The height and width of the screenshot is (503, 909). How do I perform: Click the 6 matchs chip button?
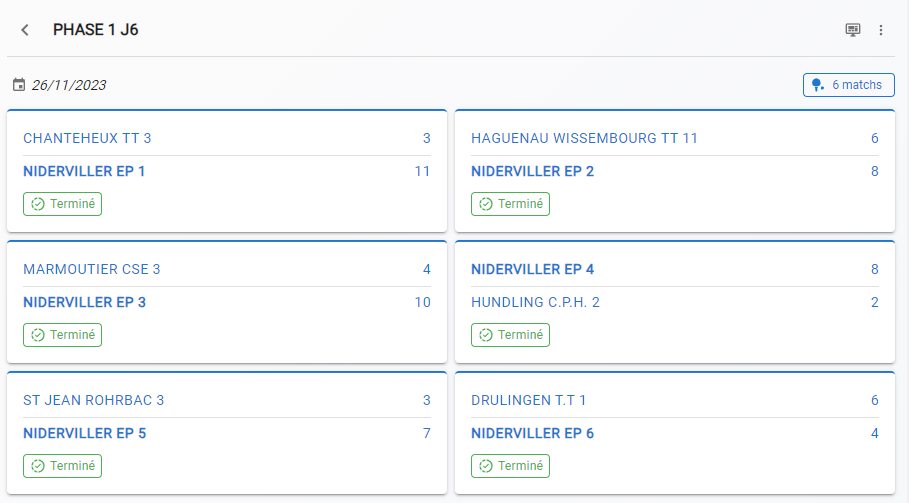(849, 85)
